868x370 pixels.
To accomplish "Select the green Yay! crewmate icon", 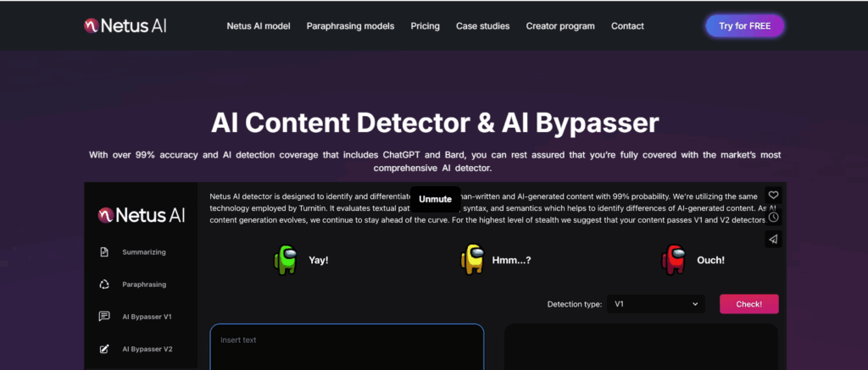I will click(286, 260).
